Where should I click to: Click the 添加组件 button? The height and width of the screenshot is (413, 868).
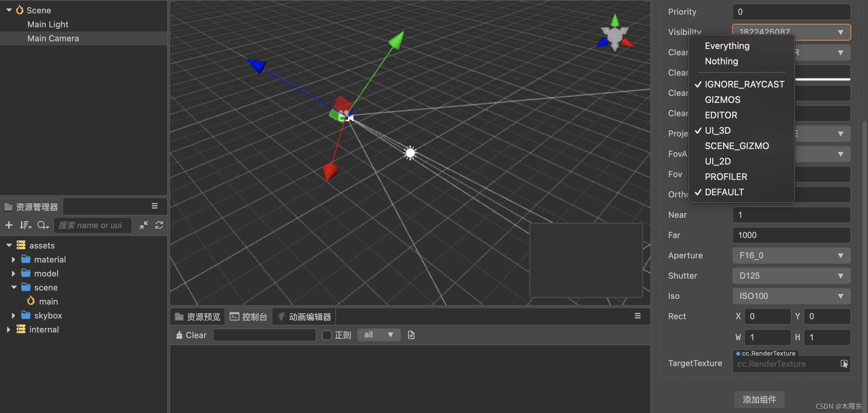tap(759, 399)
